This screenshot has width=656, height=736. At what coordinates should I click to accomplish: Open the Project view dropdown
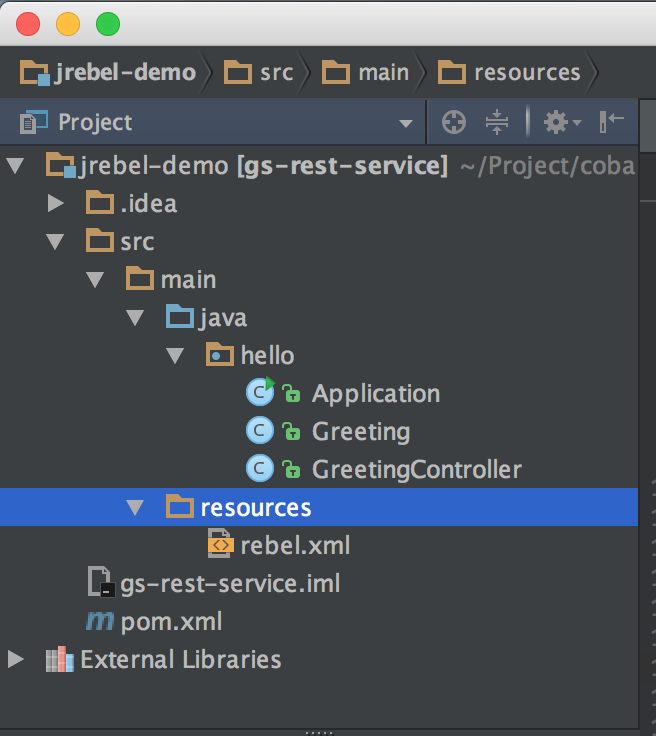tap(406, 124)
